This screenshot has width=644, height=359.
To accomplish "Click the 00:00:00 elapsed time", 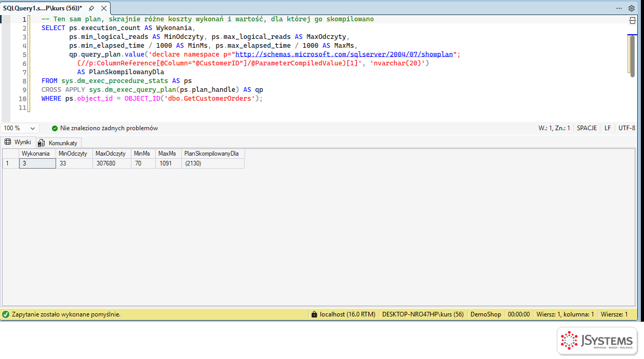I will click(x=519, y=314).
